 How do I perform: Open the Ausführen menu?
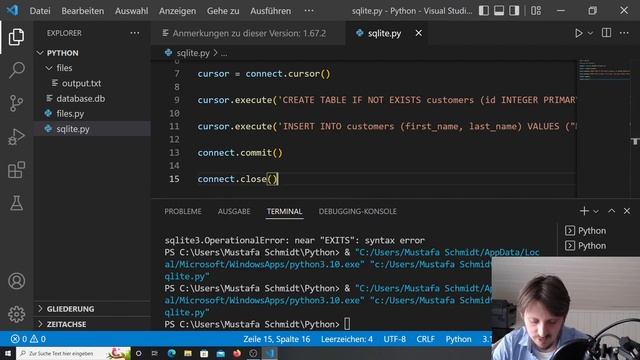click(x=271, y=11)
